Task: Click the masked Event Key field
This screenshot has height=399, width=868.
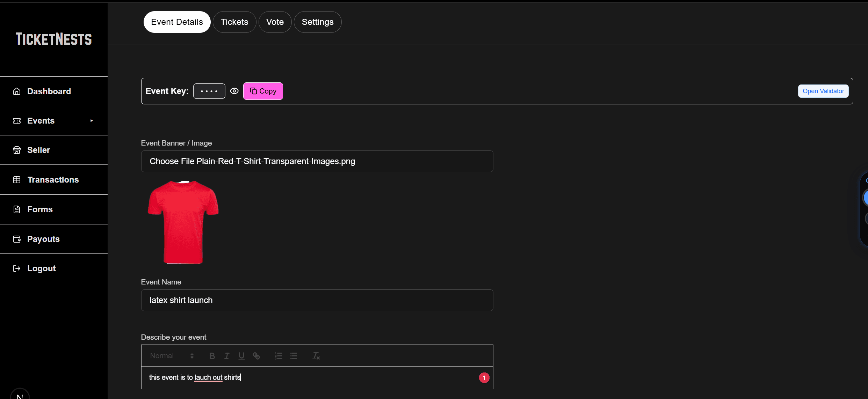Action: (x=209, y=91)
